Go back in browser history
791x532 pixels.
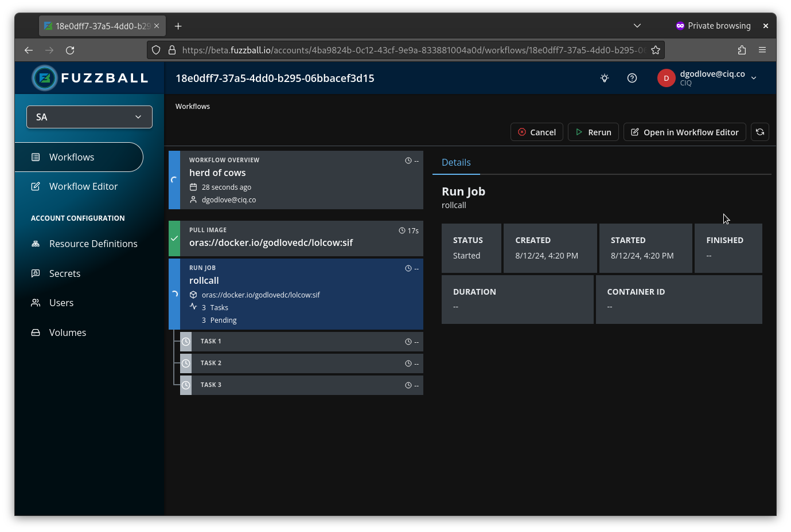point(29,50)
